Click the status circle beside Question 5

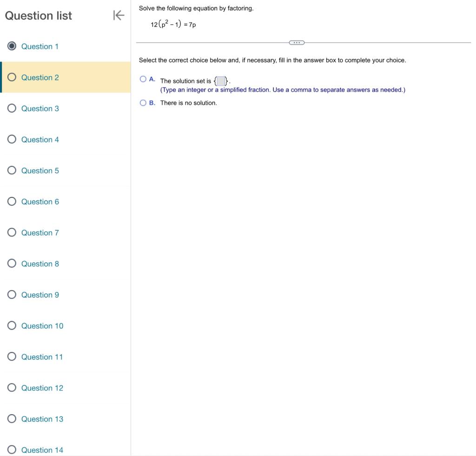coord(11,170)
